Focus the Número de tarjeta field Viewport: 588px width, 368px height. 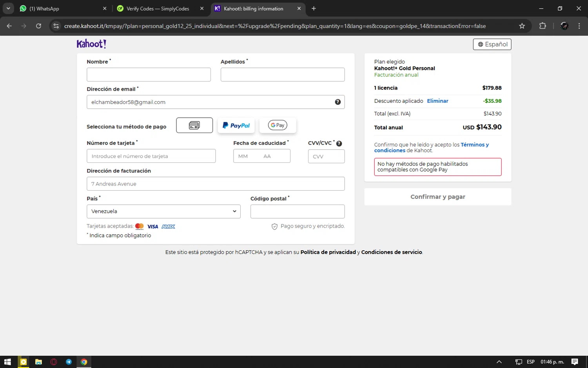pyautogui.click(x=151, y=156)
